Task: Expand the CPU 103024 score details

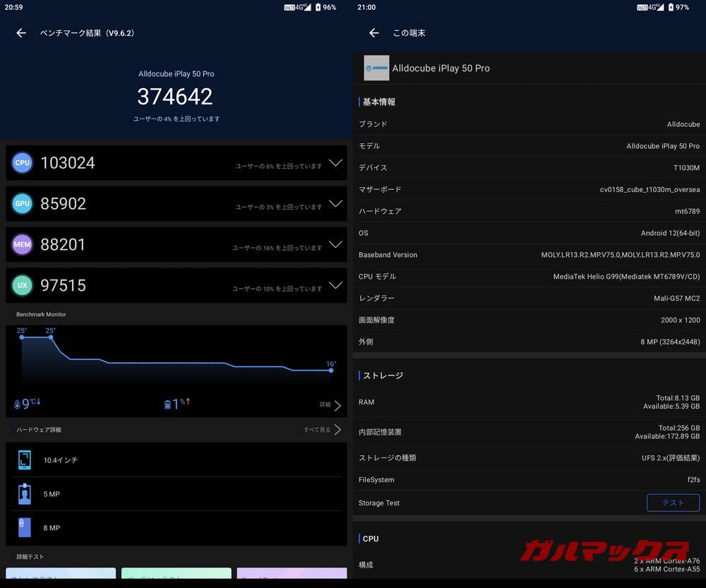Action: click(x=336, y=162)
